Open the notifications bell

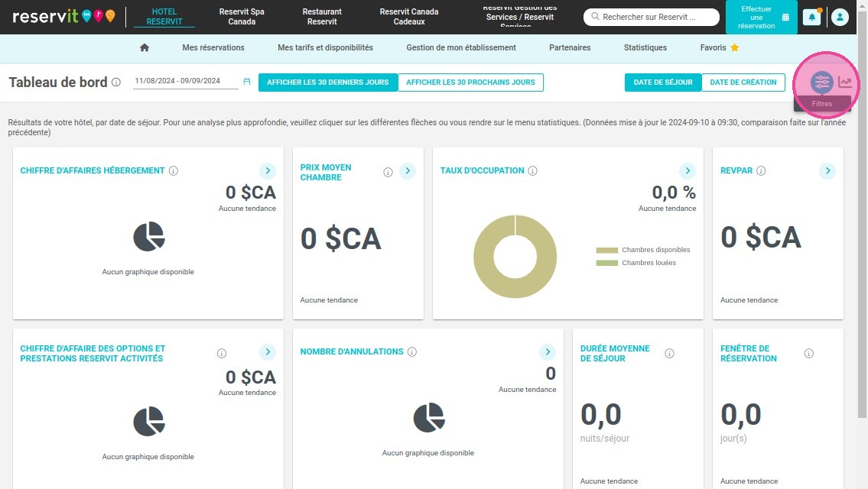(x=811, y=17)
